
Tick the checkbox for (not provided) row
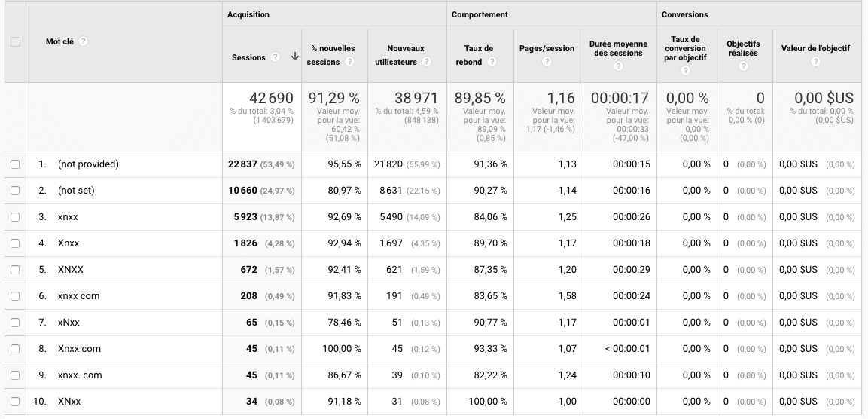[15, 164]
